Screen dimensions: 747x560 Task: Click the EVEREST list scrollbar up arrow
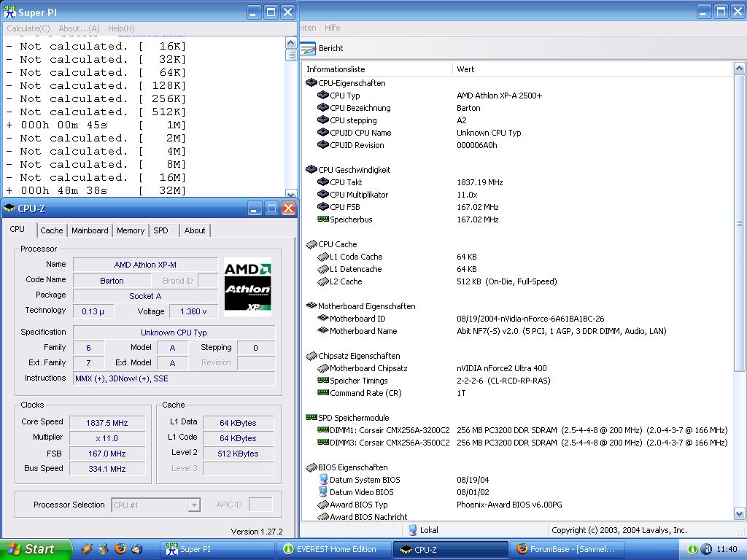click(x=739, y=69)
